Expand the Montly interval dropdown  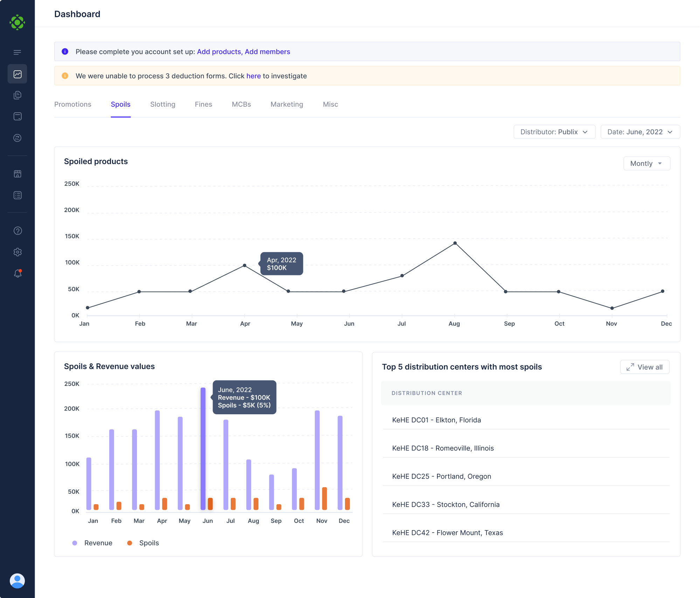(646, 163)
